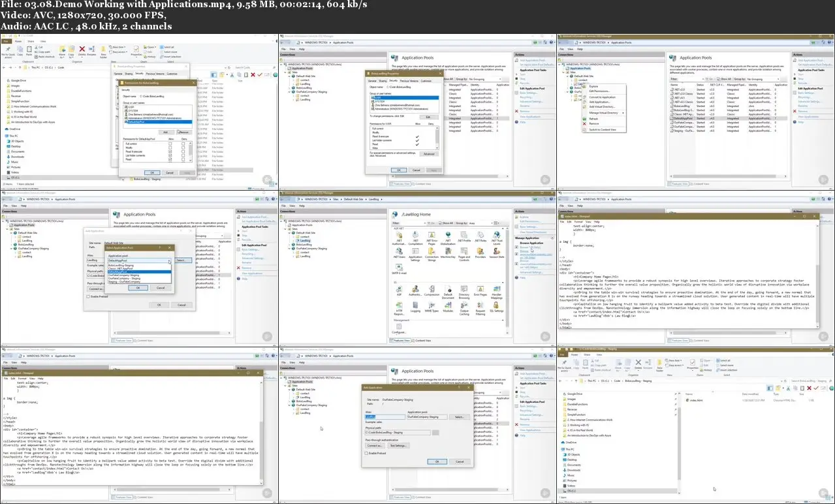Open Default Document feature icon
Viewport: 835px width, 504px height.
pyautogui.click(x=448, y=292)
